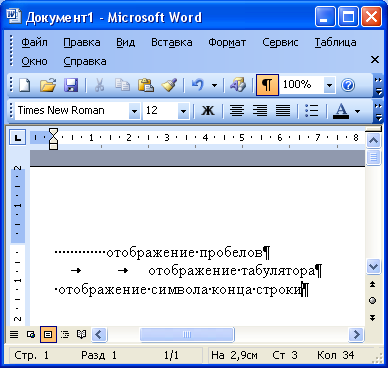Apply the font color A

pos(341,110)
